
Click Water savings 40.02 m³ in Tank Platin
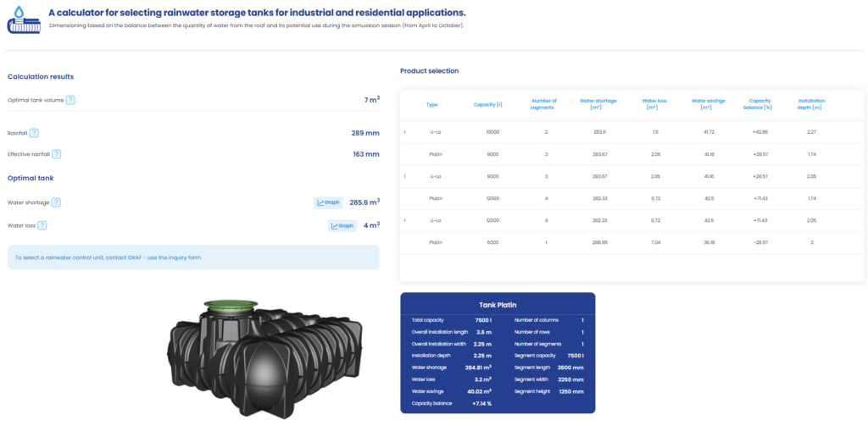(452, 391)
